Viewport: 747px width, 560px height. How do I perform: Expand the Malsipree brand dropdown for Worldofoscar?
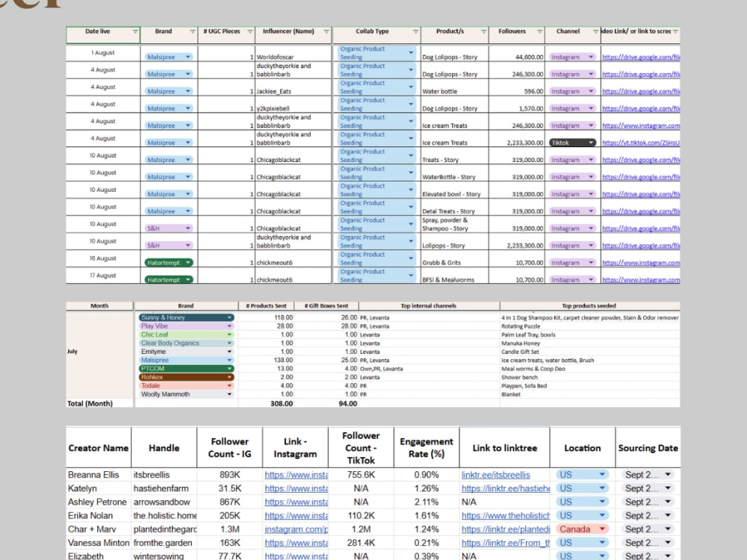[x=187, y=57]
